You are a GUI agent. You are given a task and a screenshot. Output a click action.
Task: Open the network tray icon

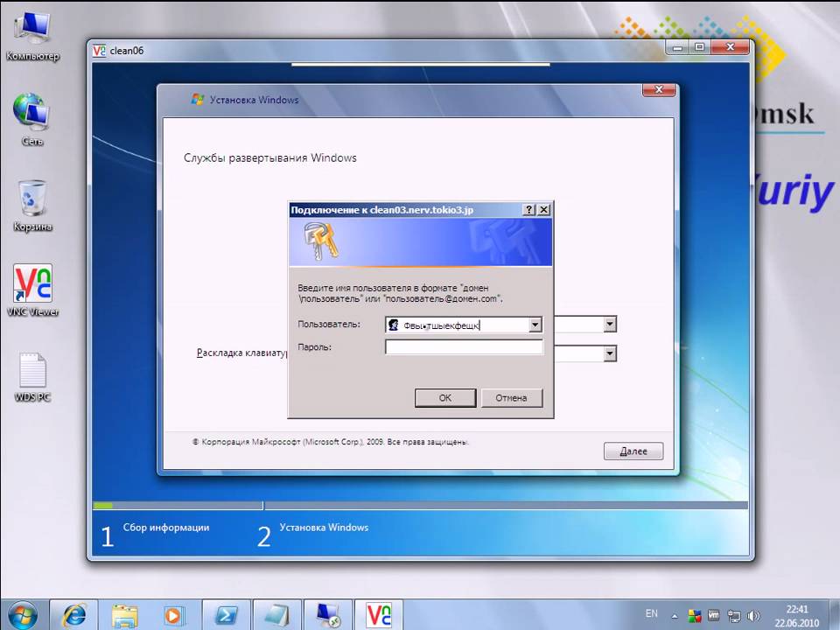click(x=733, y=615)
